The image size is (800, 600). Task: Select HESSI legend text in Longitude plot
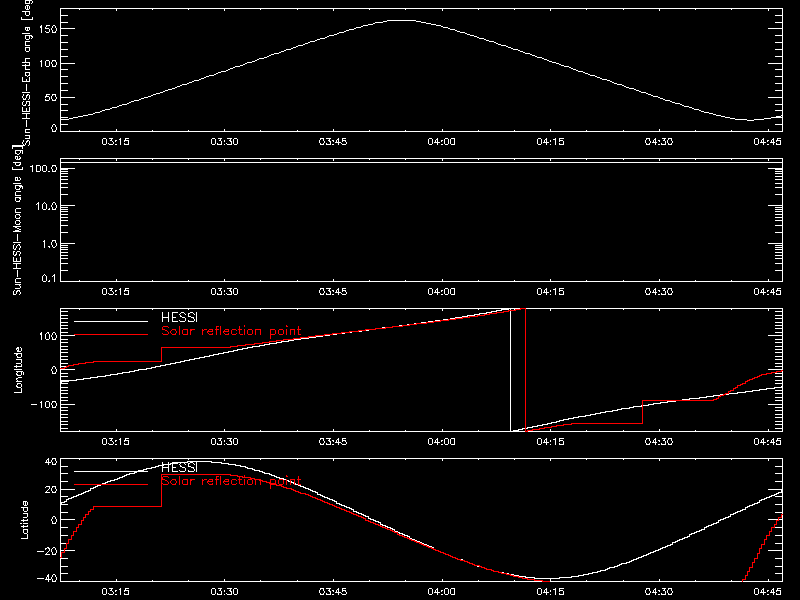click(179, 317)
